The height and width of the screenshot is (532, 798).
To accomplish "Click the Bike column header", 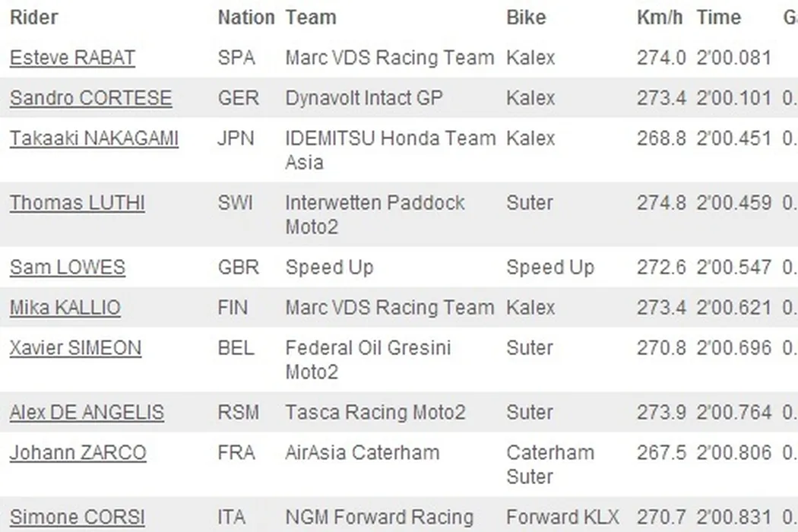I will click(x=526, y=17).
